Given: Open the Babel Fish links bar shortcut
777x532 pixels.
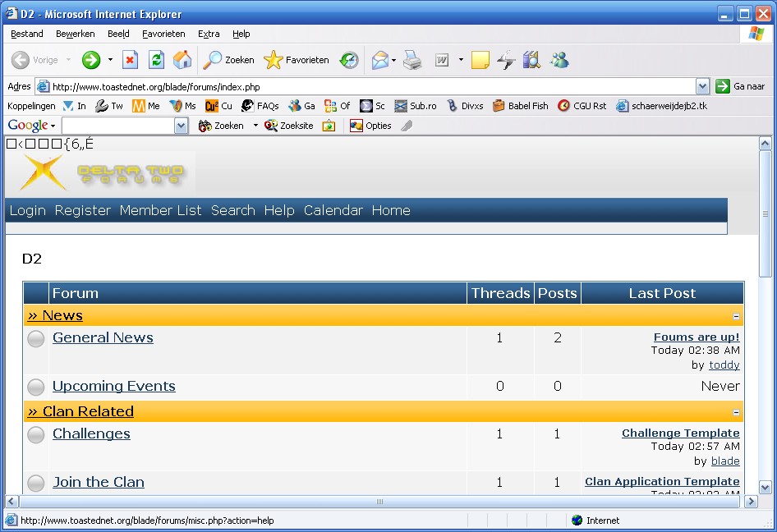Looking at the screenshot, I should tap(521, 106).
